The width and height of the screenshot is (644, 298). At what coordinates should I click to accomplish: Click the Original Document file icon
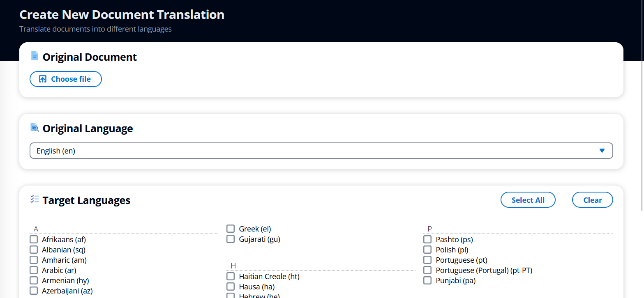35,56
